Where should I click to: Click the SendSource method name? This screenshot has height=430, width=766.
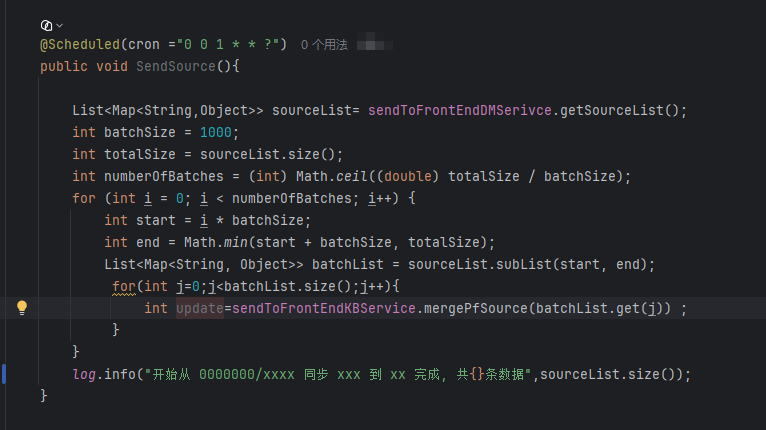tap(175, 66)
